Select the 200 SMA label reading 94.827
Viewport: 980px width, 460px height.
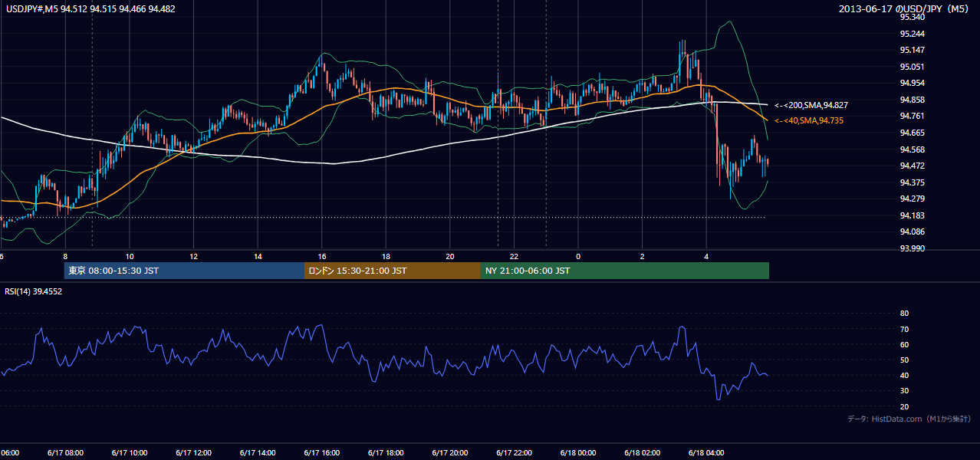811,105
